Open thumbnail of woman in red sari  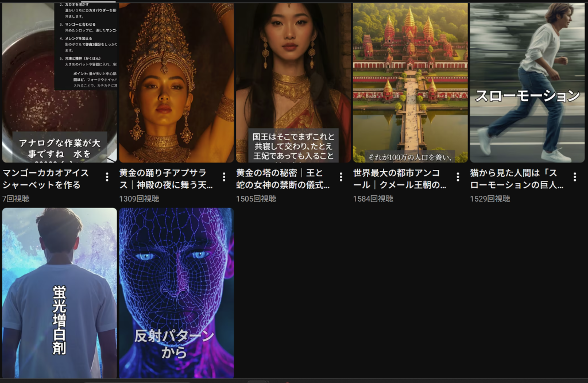pyautogui.click(x=293, y=83)
